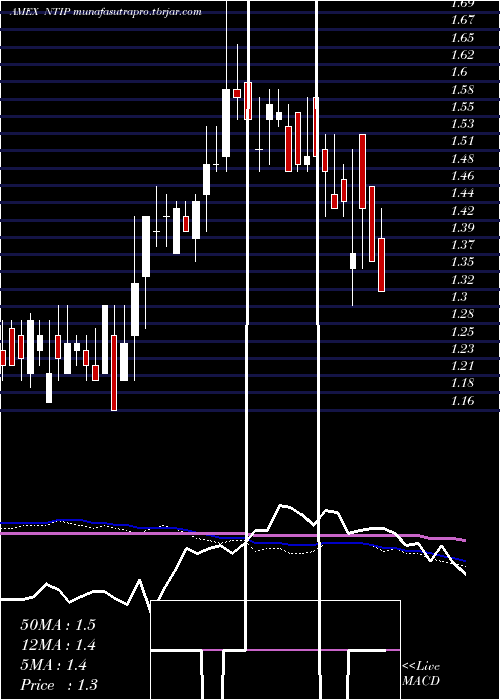This screenshot has width=500, height=700.
Task: Select the 1.35 price axis label
Action: click(462, 262)
